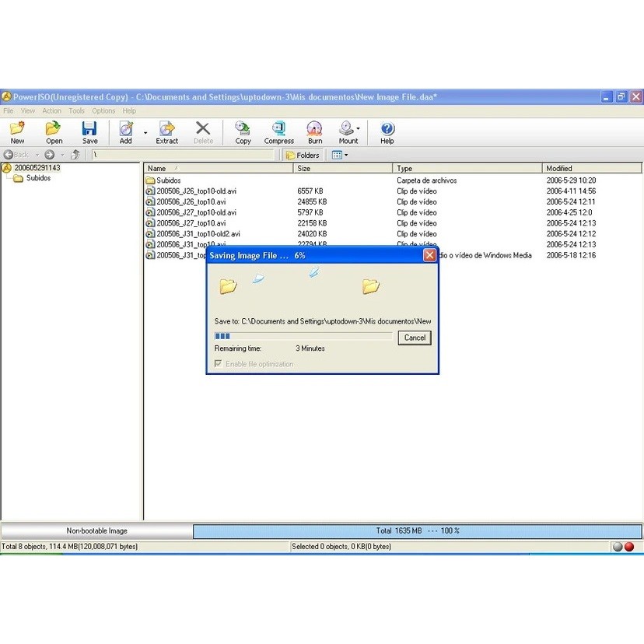
Task: Click the saving progress bar
Action: (303, 336)
